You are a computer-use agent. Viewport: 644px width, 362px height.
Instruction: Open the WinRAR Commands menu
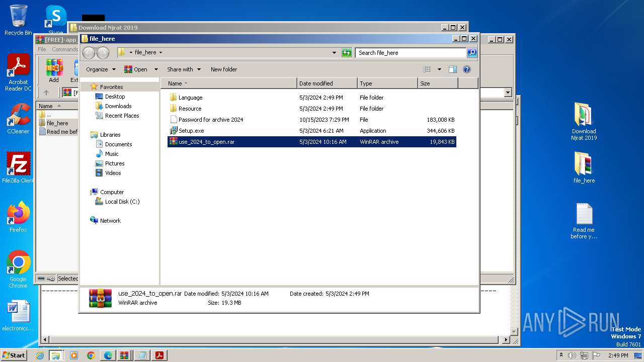(65, 49)
